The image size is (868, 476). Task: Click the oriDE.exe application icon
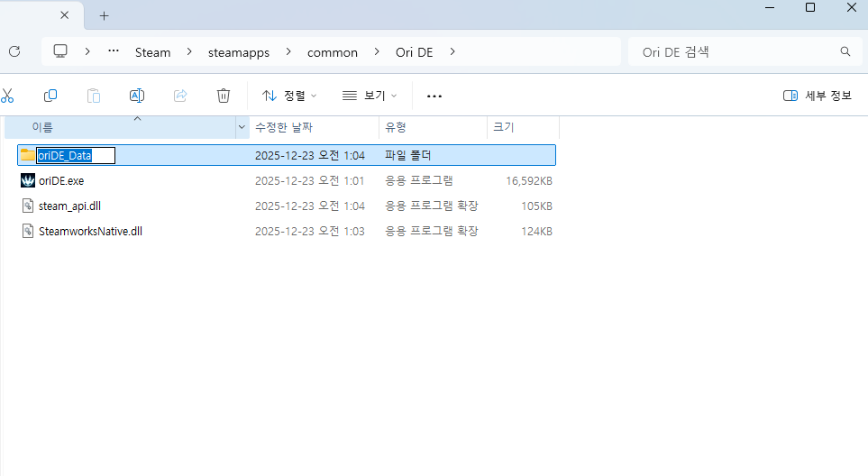(28, 180)
